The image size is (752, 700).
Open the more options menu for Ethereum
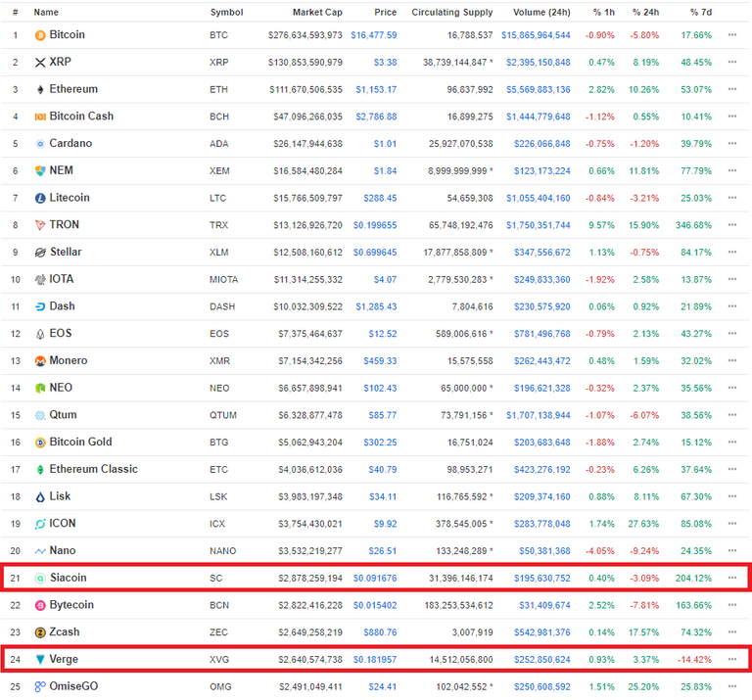[x=731, y=89]
